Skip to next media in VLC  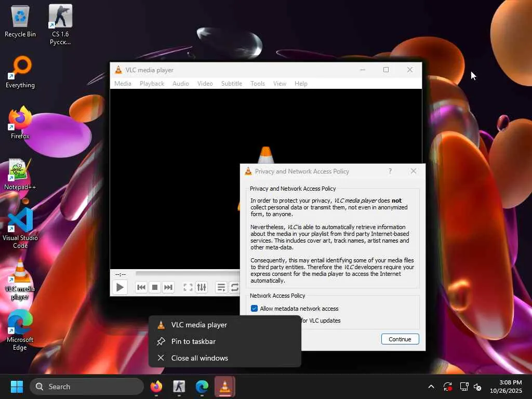(168, 287)
